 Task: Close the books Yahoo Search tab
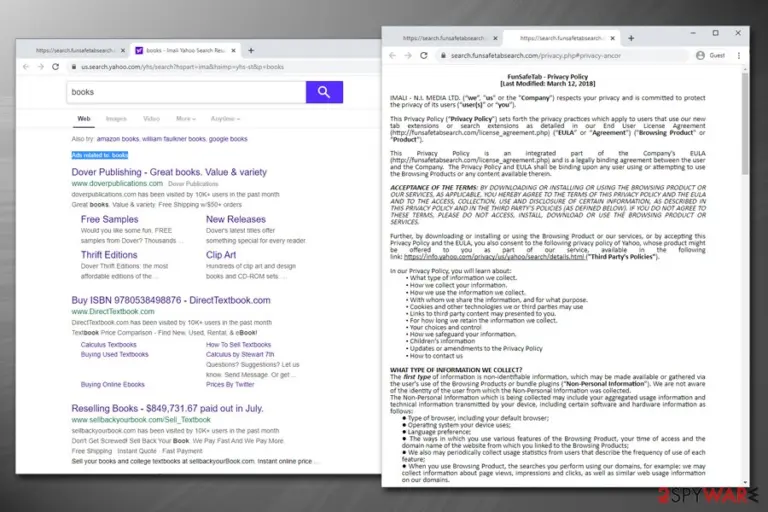(234, 50)
